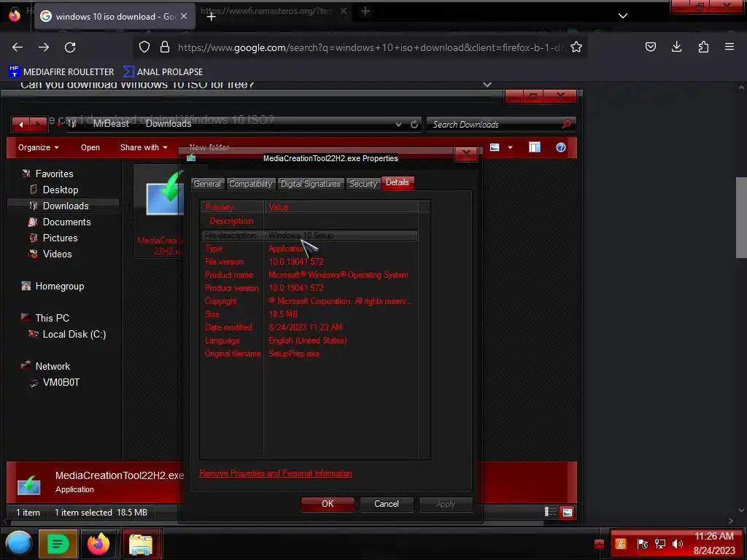747x560 pixels.
Task: Click OK in Properties dialog
Action: point(328,504)
